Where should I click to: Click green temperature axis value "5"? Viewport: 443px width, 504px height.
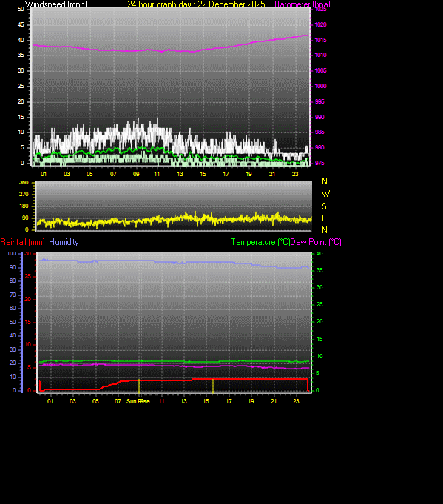(x=317, y=373)
